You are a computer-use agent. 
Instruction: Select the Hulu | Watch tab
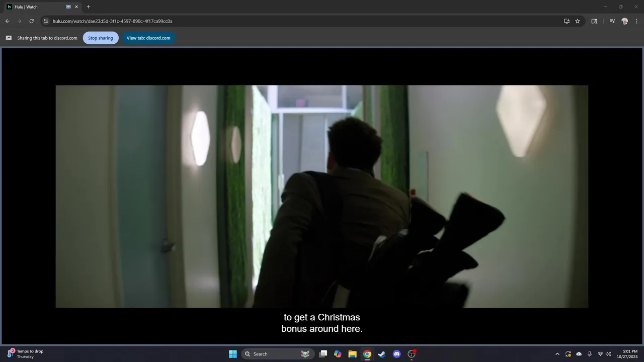[43, 7]
